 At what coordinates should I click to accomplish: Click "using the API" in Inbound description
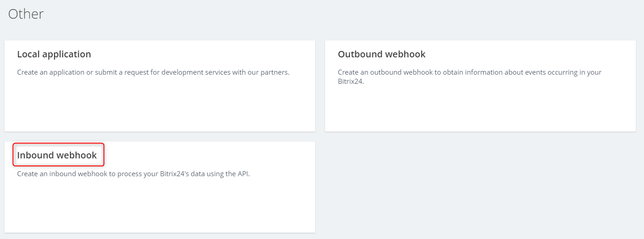click(x=229, y=173)
